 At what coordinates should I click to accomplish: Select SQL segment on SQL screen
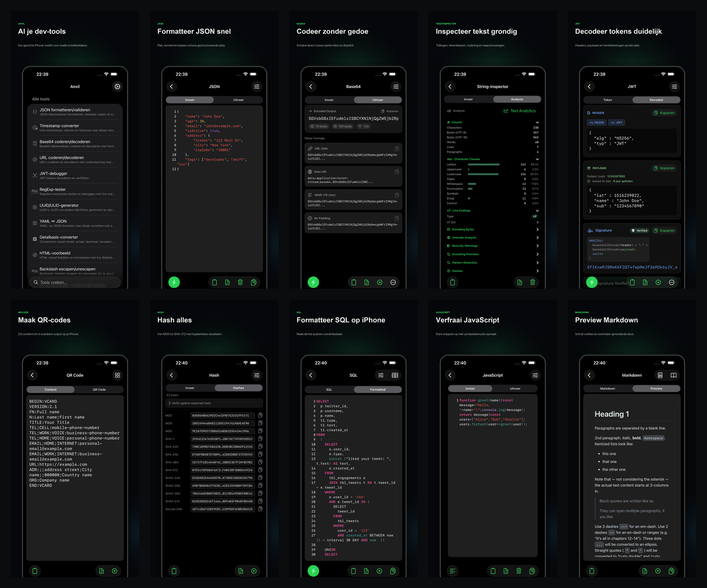pos(329,389)
